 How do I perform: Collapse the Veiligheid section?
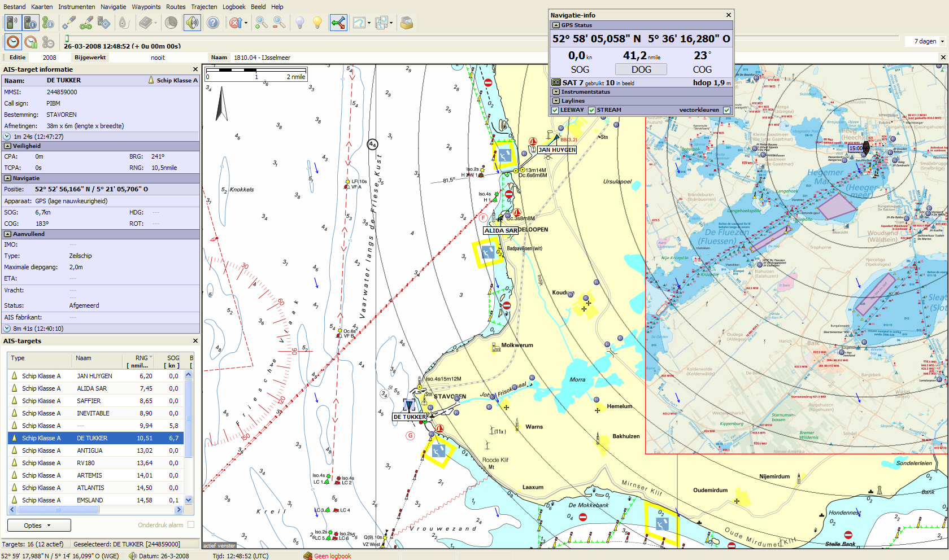tap(8, 146)
